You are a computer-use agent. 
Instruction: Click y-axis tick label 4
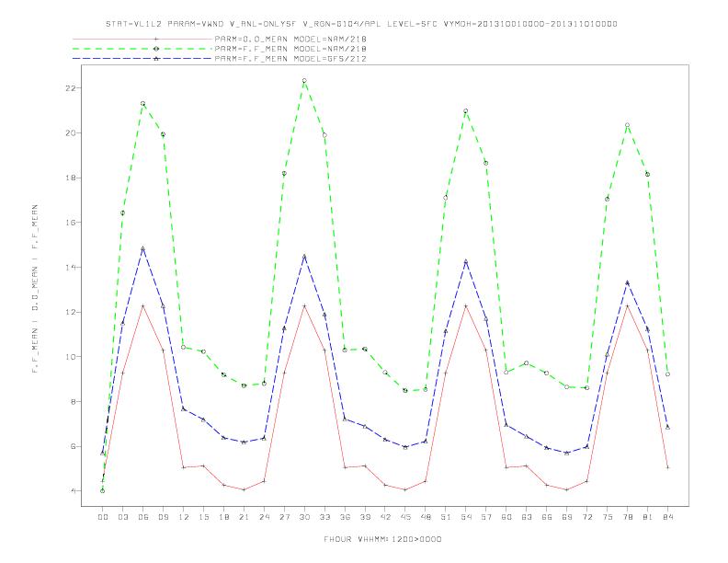click(73, 491)
